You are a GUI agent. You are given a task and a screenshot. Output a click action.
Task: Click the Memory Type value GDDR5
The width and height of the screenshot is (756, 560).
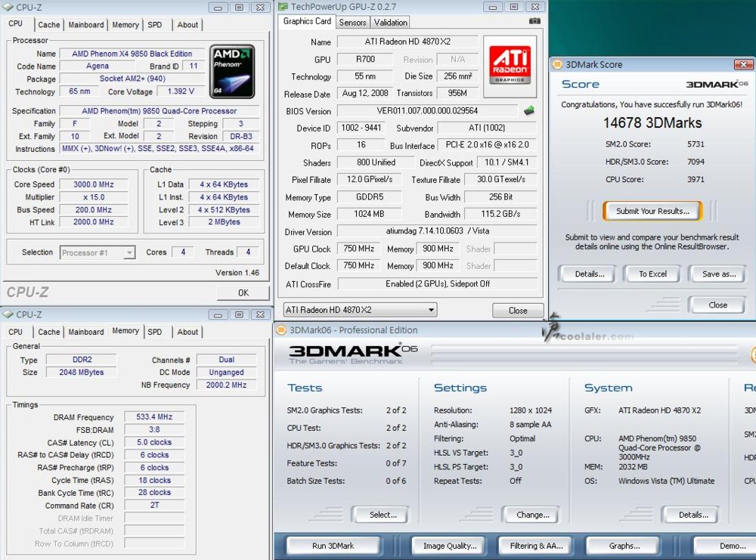click(370, 197)
